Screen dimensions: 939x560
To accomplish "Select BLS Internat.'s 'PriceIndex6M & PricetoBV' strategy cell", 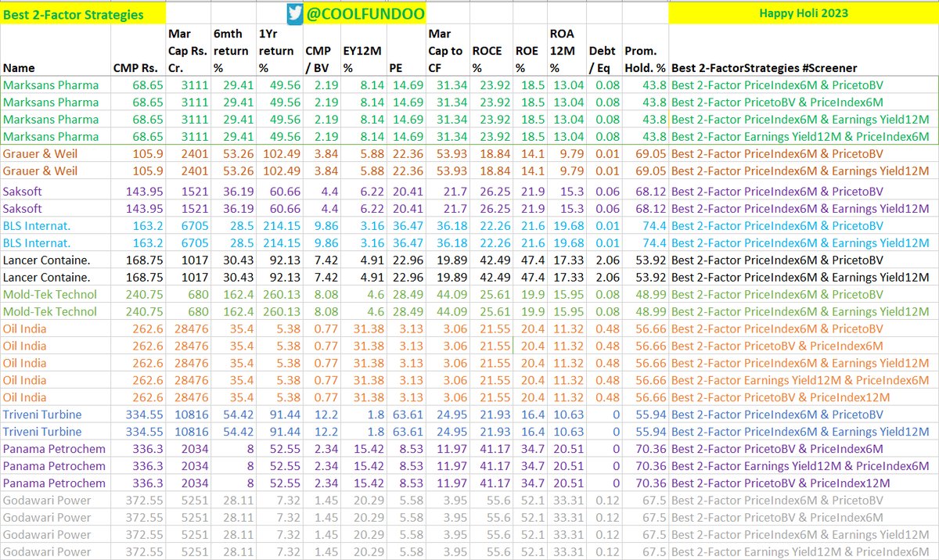I will tap(803, 226).
